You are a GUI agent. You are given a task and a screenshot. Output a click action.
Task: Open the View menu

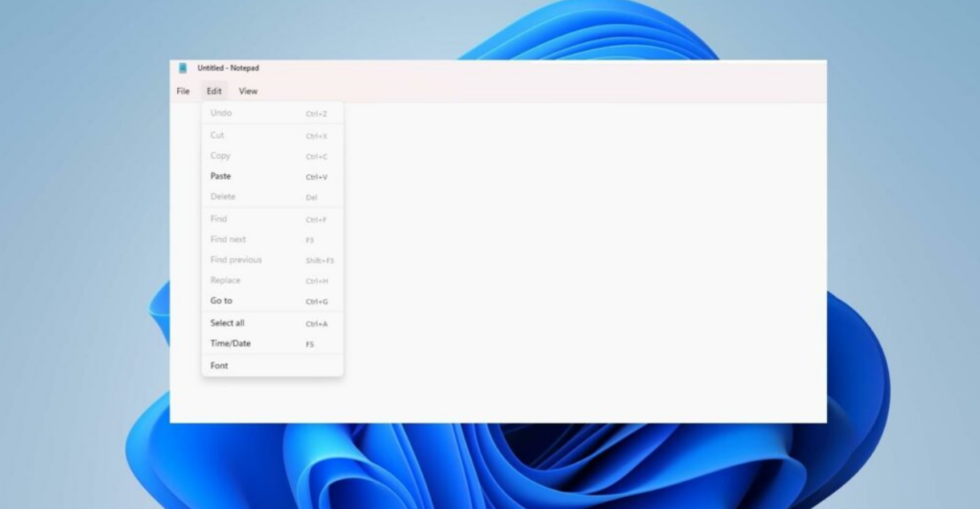point(248,91)
